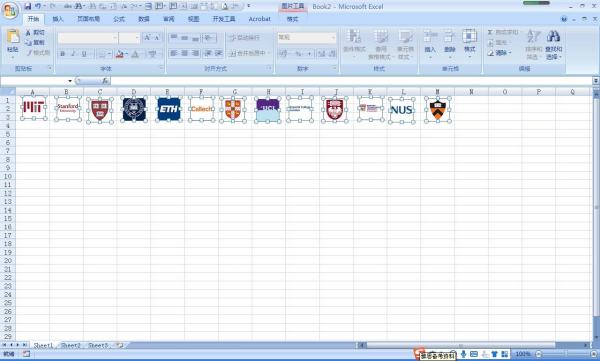This screenshot has width=600, height=361.
Task: Open the Acrobat ribbon tab
Action: pos(259,19)
